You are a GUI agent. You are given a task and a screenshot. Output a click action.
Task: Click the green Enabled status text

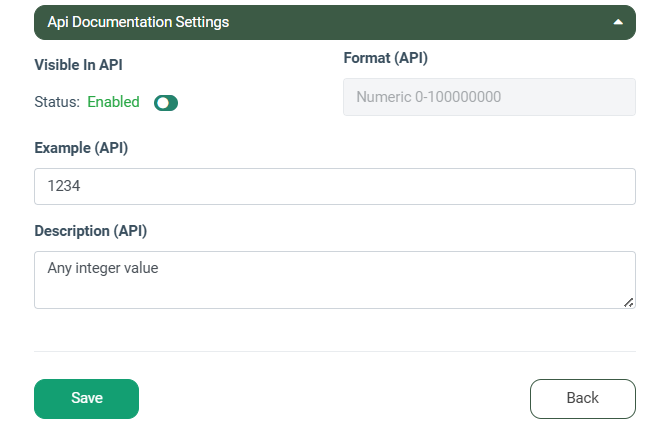[x=114, y=102]
